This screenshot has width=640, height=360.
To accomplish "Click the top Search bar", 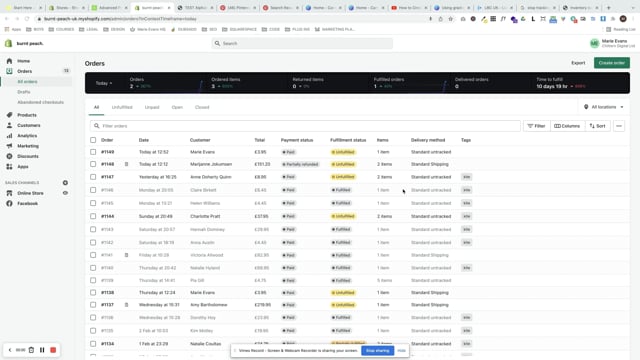I will (x=302, y=43).
